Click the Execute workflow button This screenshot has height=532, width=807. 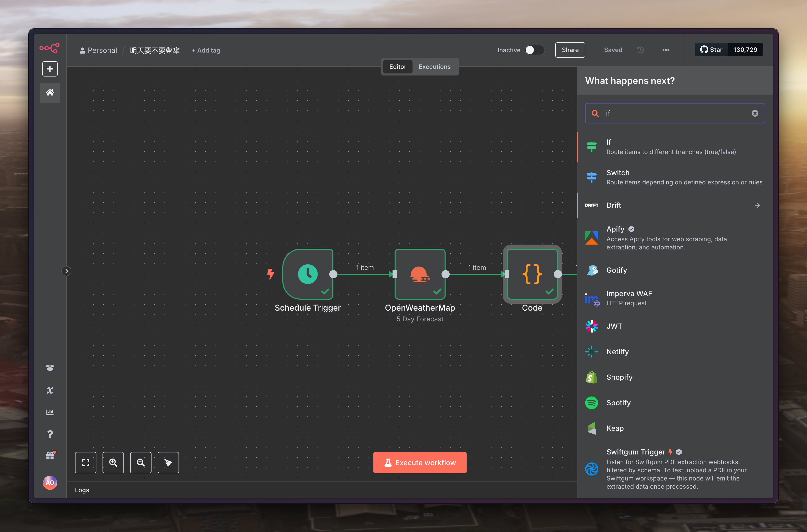[x=420, y=462]
